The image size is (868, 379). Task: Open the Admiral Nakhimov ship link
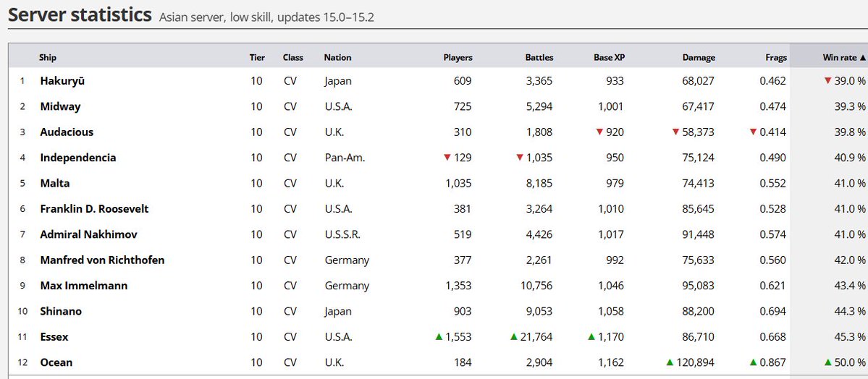(x=88, y=234)
